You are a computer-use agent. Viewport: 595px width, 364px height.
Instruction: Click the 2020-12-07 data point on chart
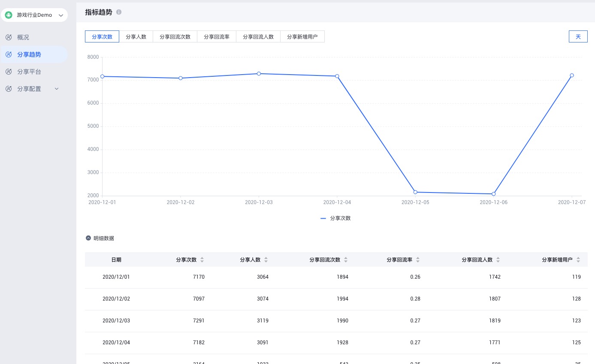point(572,75)
